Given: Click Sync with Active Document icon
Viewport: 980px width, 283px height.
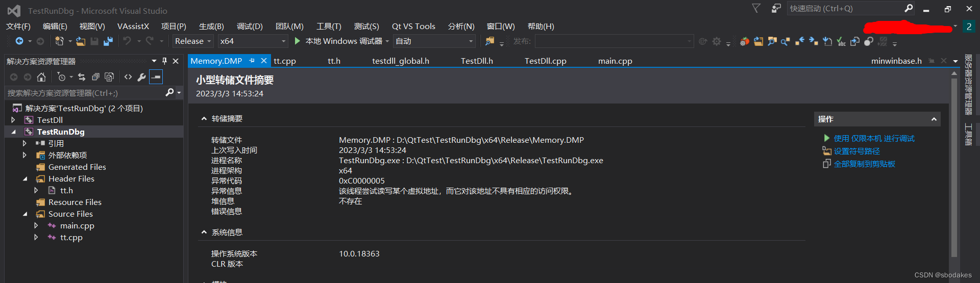Looking at the screenshot, I should [82, 77].
